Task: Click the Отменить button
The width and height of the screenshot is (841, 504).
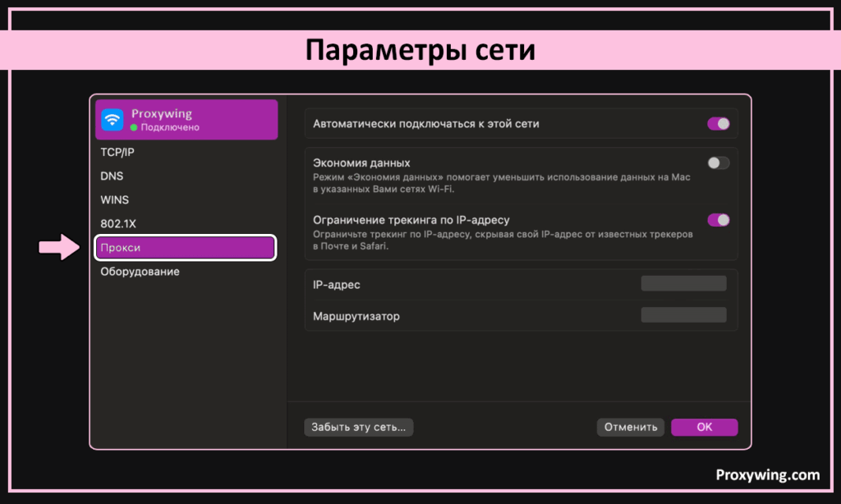Action: [x=630, y=428]
